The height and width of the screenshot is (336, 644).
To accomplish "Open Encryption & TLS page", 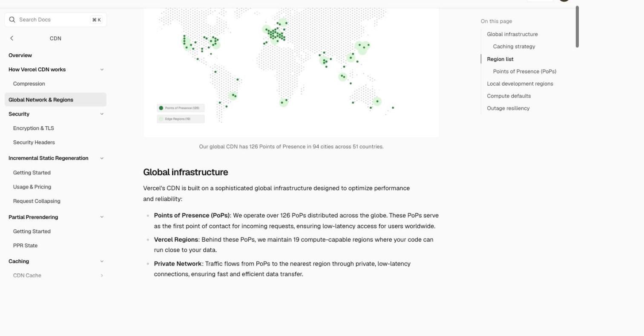I will tap(34, 128).
